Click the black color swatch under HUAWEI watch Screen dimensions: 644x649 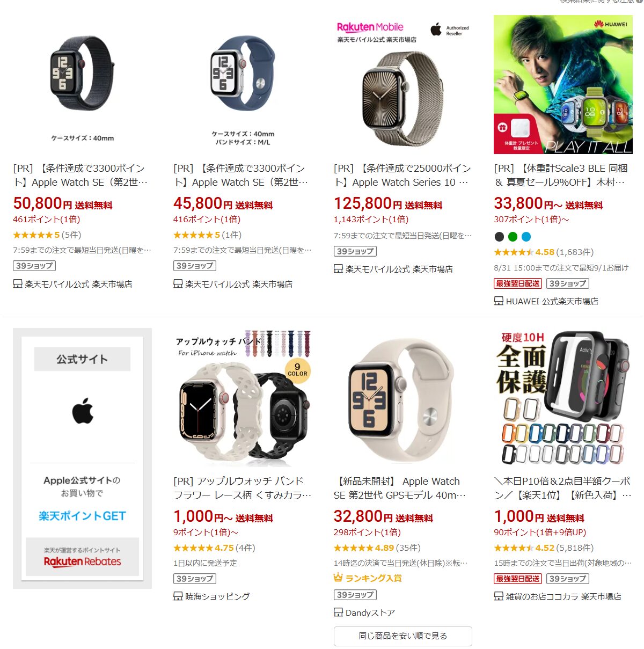tap(499, 237)
